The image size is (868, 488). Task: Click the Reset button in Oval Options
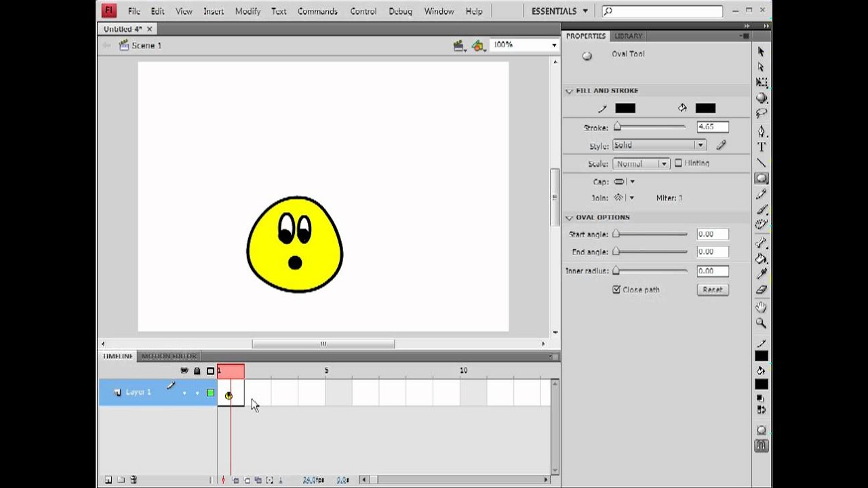[712, 289]
